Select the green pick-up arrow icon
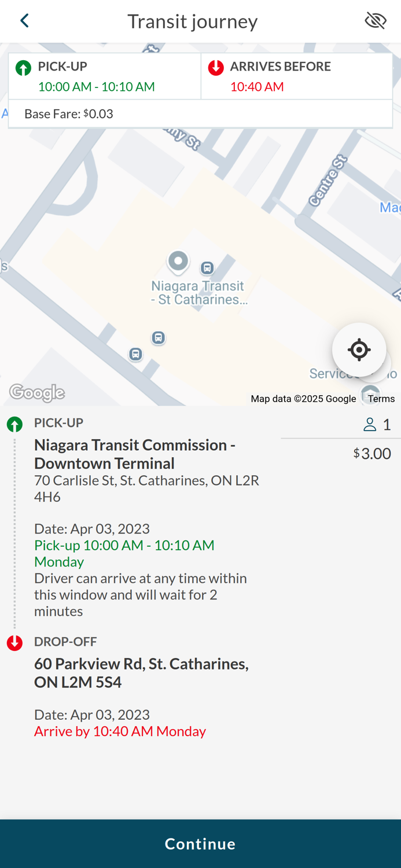This screenshot has height=868, width=401. (23, 67)
